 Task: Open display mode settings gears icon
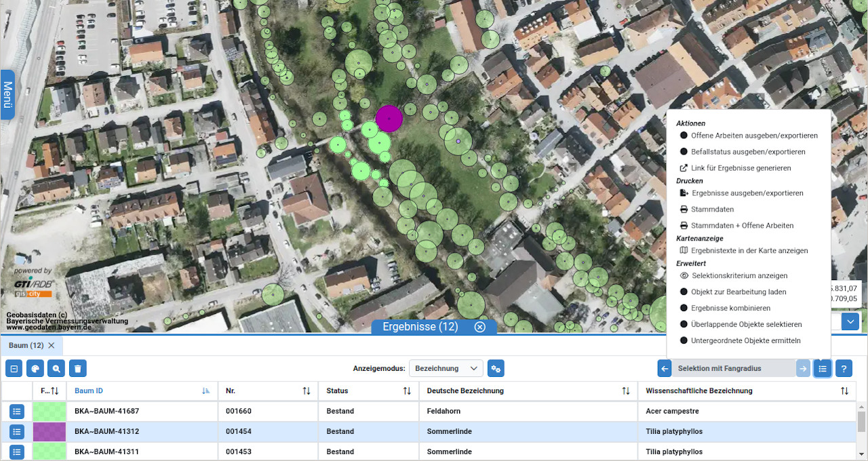click(x=496, y=369)
